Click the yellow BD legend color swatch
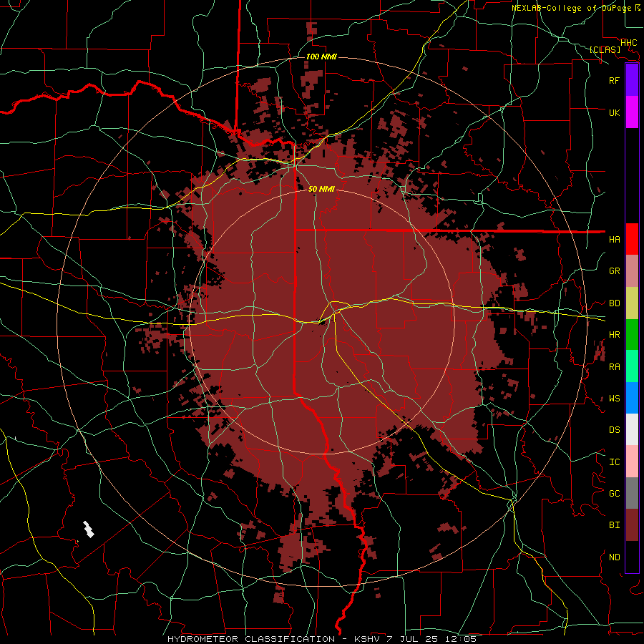Image resolution: width=644 pixels, height=644 pixels. pyautogui.click(x=632, y=303)
